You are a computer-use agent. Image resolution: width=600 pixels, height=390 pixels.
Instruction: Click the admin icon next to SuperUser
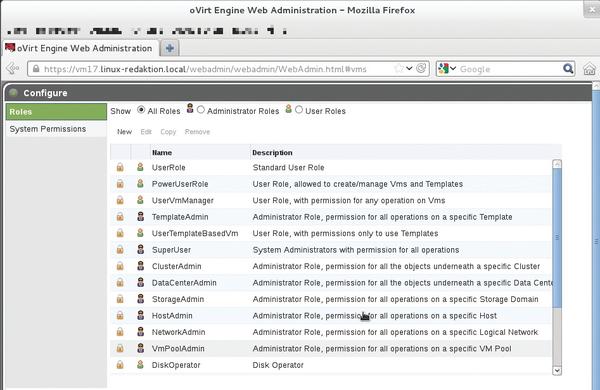(140, 250)
